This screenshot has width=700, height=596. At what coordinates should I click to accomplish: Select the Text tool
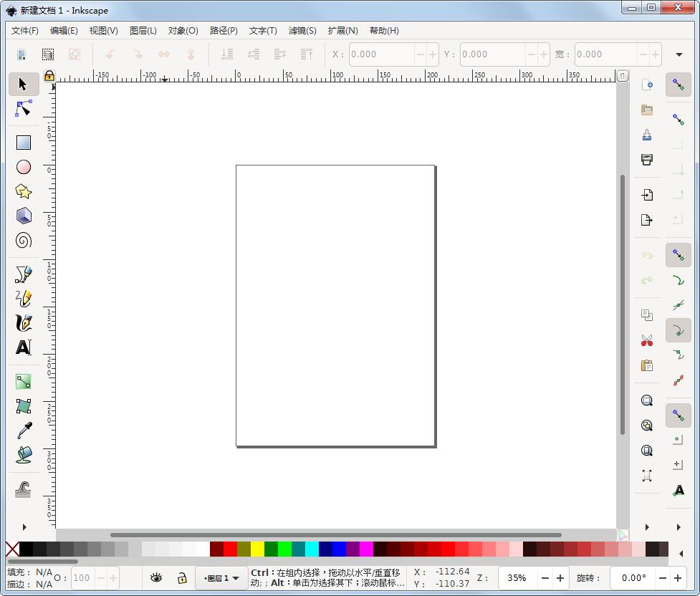tap(23, 347)
